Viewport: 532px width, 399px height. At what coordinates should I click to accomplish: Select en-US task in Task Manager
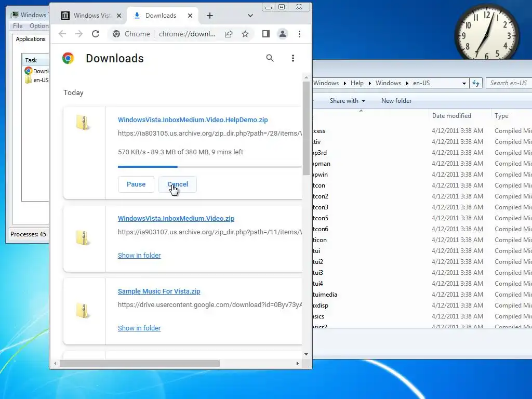pyautogui.click(x=37, y=80)
